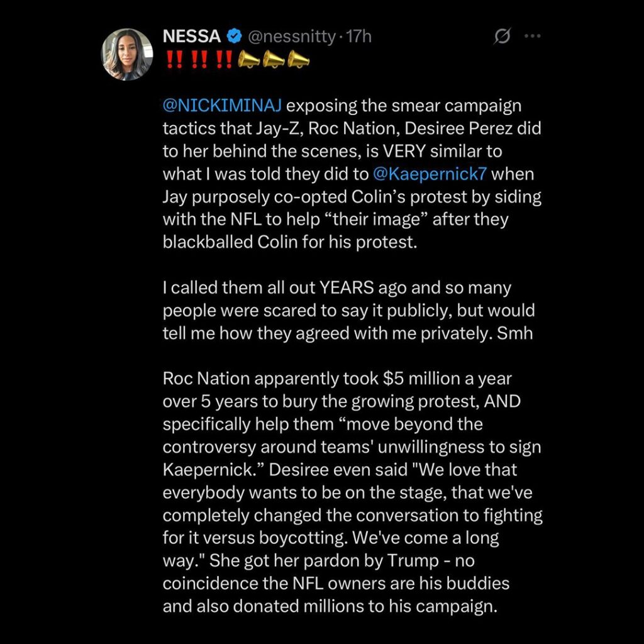The height and width of the screenshot is (644, 644).
Task: Open the three-dot more options menu
Action: (x=532, y=36)
